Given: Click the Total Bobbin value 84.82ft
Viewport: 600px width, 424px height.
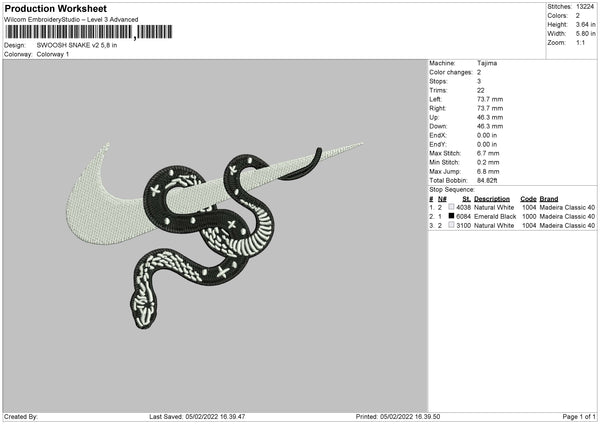Looking at the screenshot, I should tap(488, 181).
